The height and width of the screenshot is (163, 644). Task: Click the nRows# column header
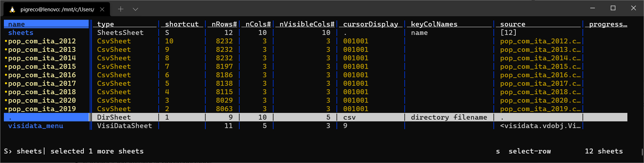pyautogui.click(x=224, y=24)
